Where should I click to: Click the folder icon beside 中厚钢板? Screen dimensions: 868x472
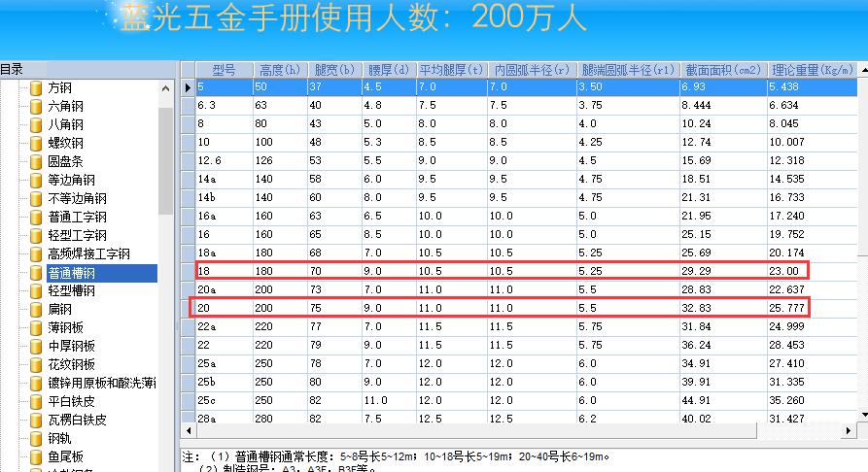[x=36, y=347]
